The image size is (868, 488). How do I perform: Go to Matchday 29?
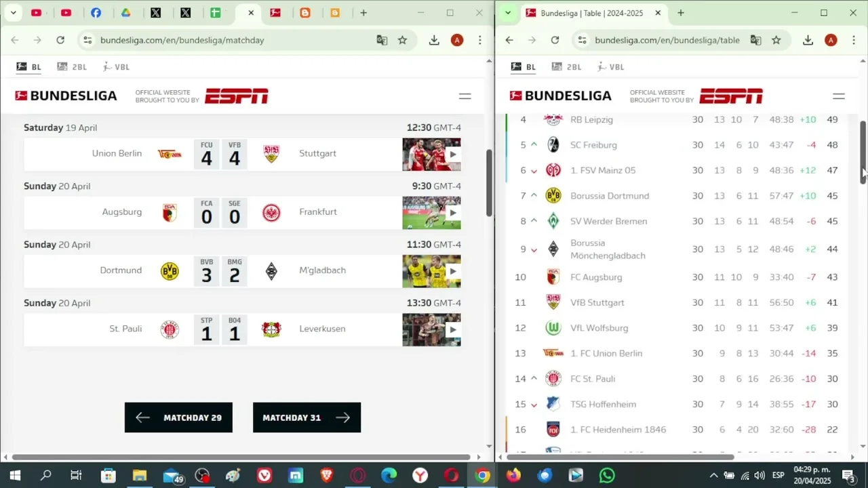pos(178,418)
